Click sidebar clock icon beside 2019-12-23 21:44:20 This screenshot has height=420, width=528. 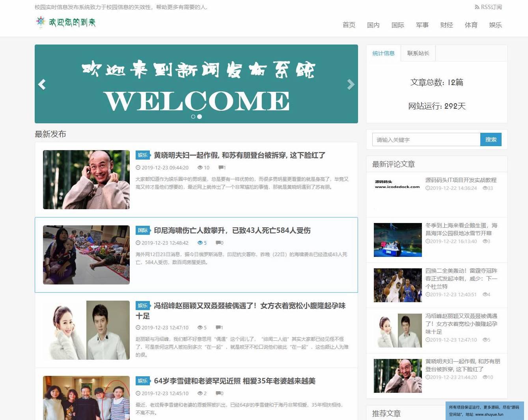pos(428,377)
